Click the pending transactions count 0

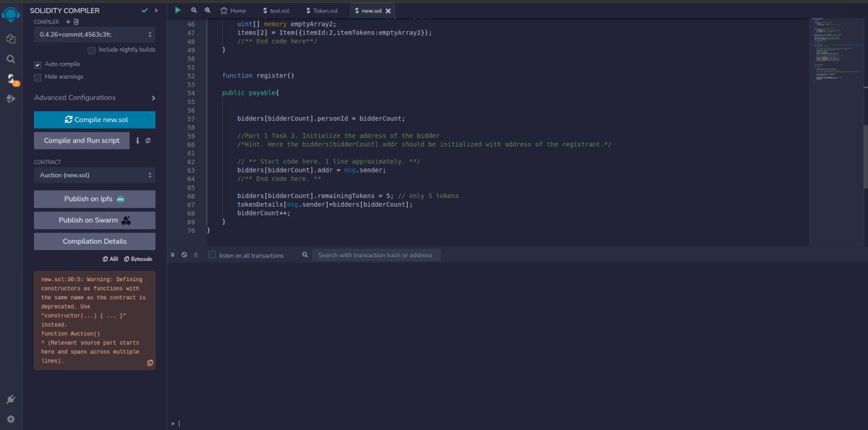click(195, 255)
